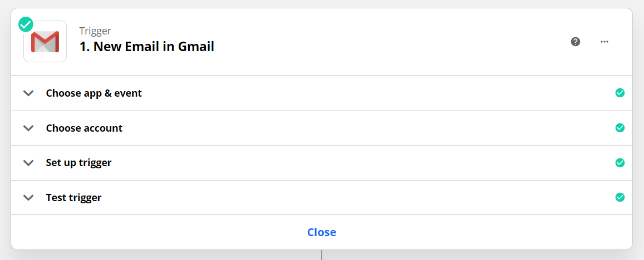
Task: Click the step title New Email in Gmail
Action: pyautogui.click(x=147, y=47)
